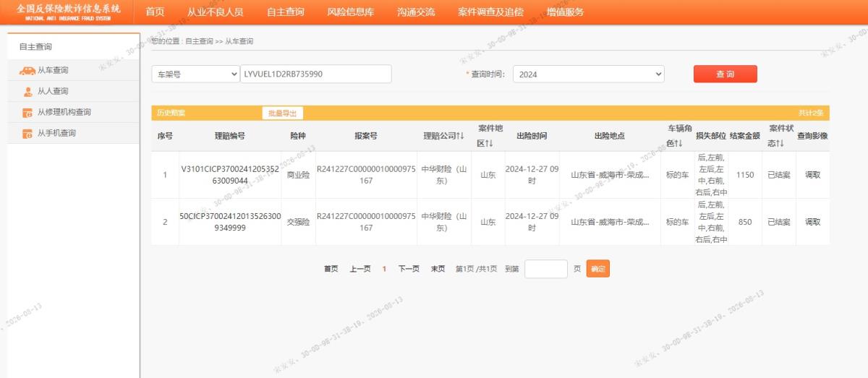
Task: Click 末页 pagination link
Action: 438,269
